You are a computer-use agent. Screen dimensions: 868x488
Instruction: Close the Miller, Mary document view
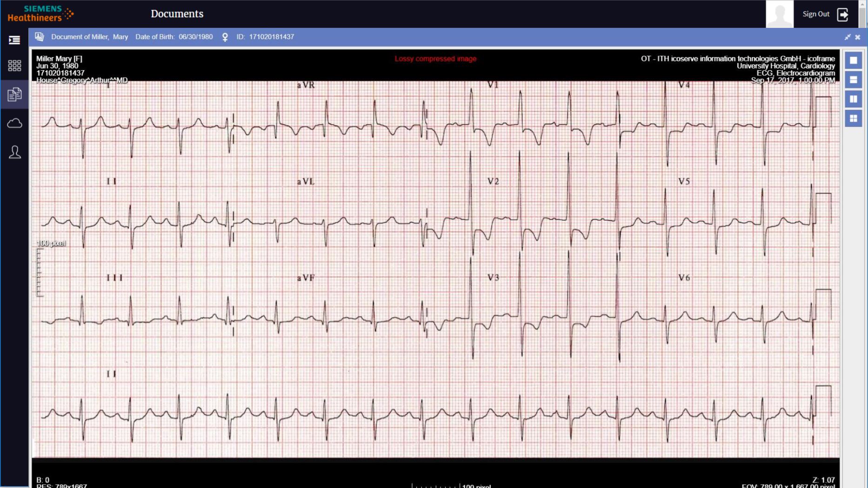coord(858,37)
